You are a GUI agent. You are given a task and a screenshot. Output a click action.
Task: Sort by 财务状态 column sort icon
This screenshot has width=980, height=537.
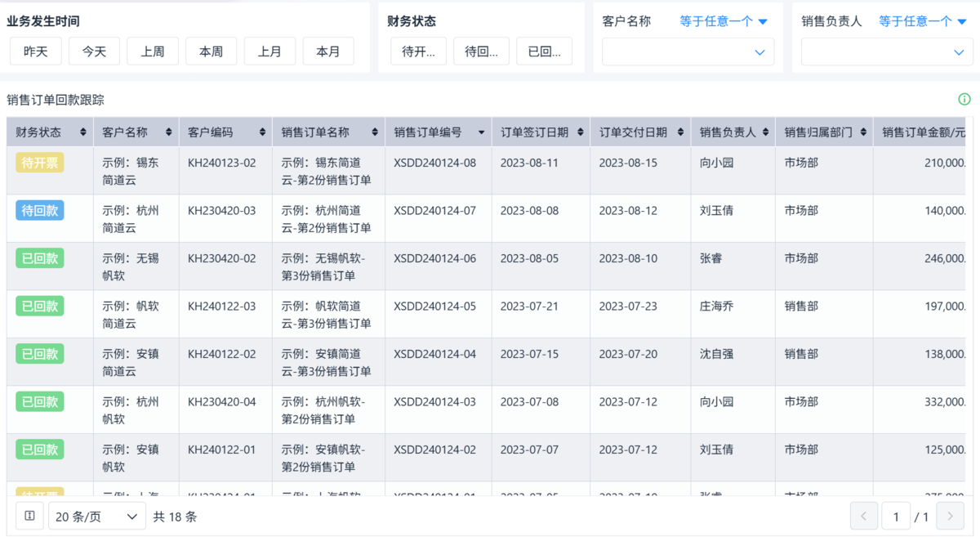tap(82, 132)
